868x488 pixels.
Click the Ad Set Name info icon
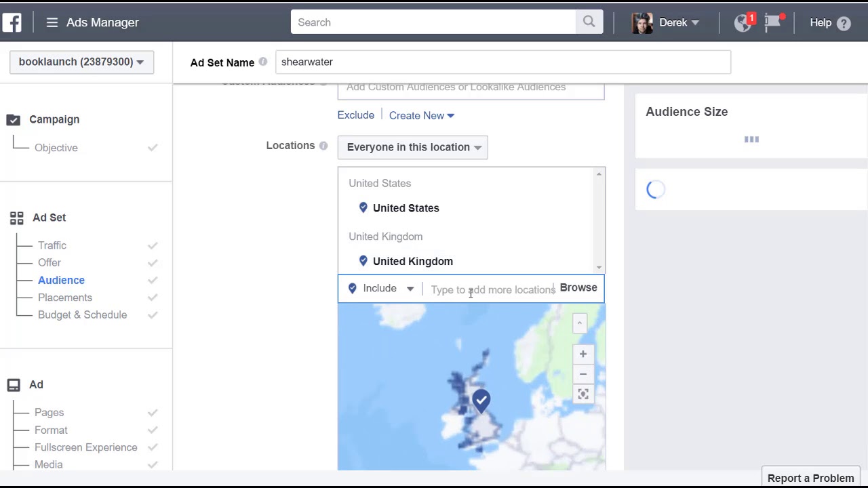[x=263, y=62]
